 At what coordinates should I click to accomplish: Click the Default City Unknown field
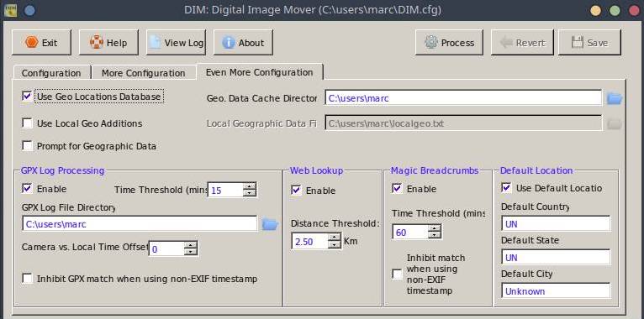(x=556, y=291)
